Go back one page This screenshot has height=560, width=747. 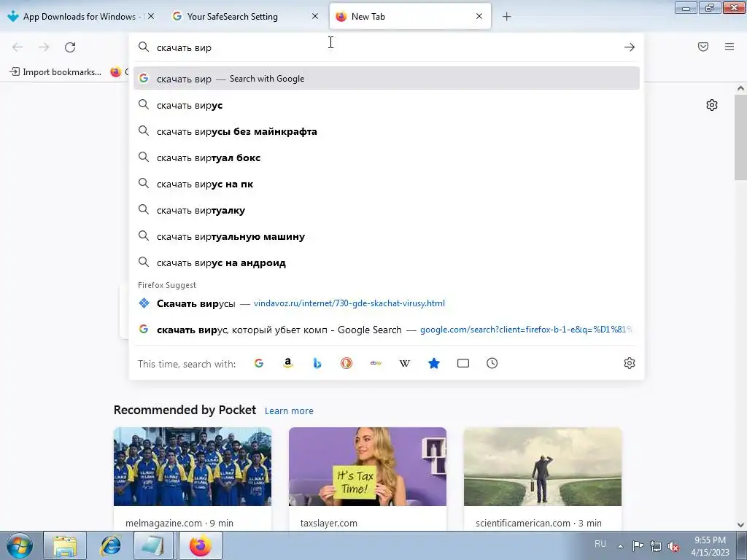[x=18, y=47]
